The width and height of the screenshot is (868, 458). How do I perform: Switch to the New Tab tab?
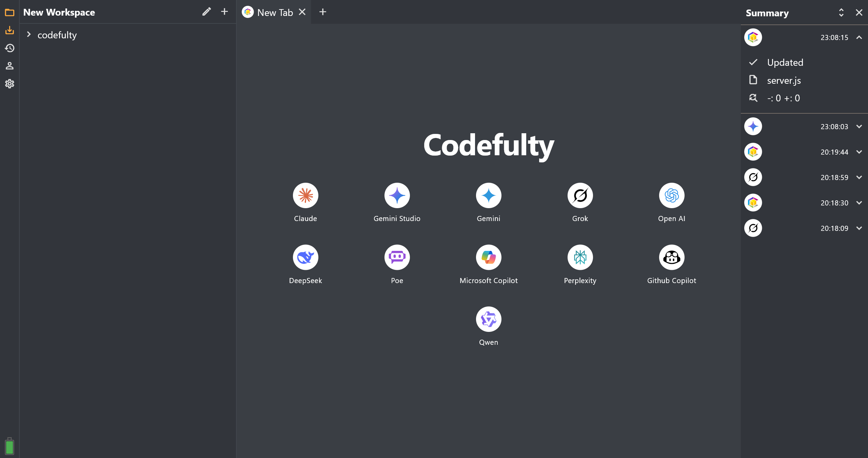275,13
